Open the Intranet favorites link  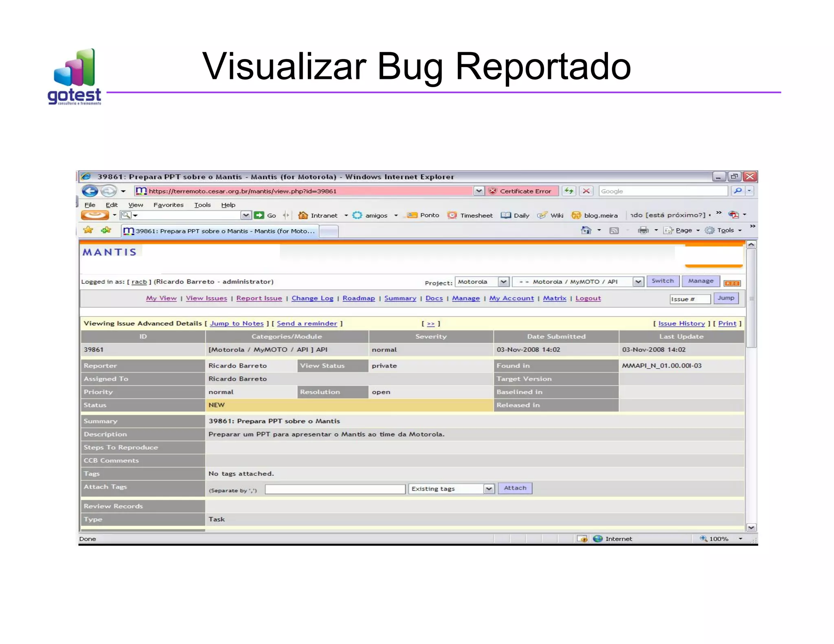[318, 215]
